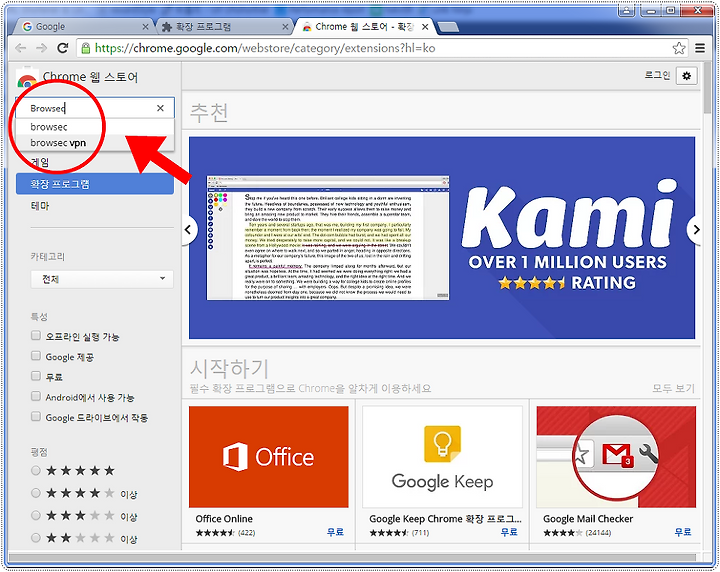720x572 pixels.
Task: Close the Google tab
Action: [146, 27]
